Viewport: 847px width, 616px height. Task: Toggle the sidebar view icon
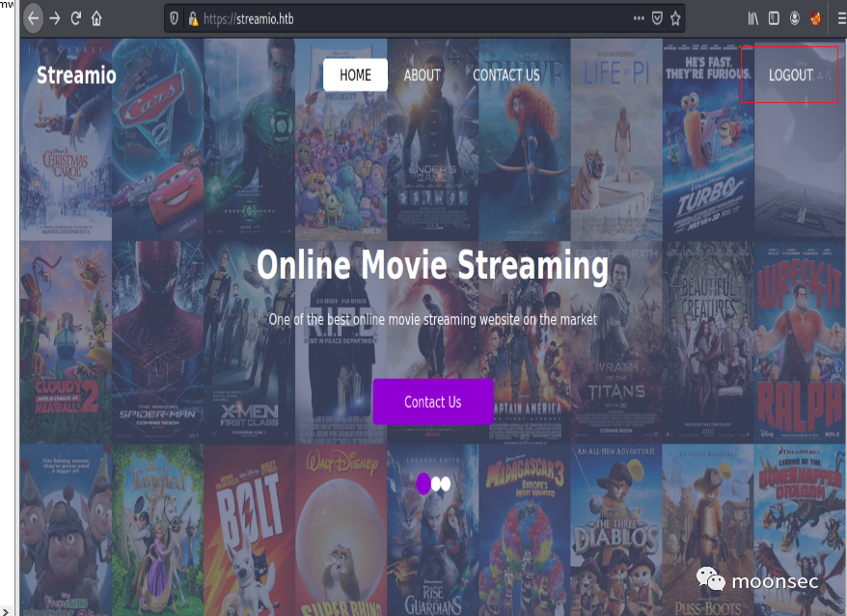click(774, 19)
